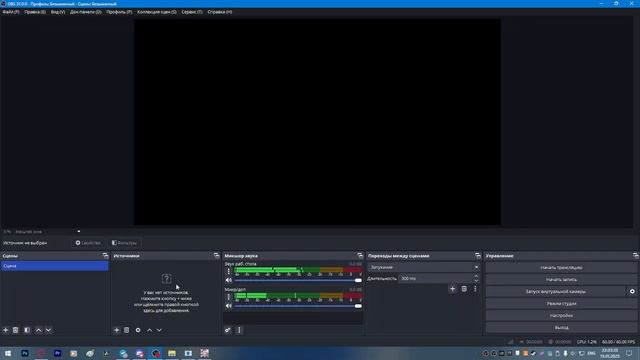Open the transition type dropdown

pyautogui.click(x=423, y=267)
